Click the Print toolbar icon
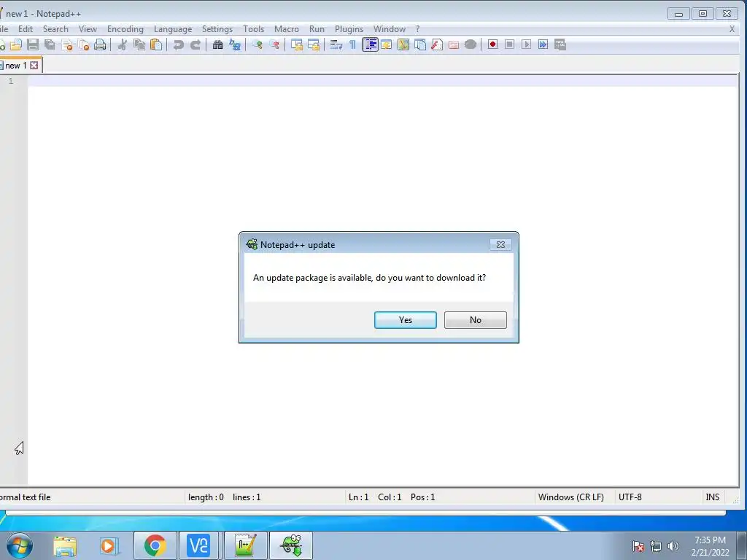The height and width of the screenshot is (560, 747). [100, 44]
